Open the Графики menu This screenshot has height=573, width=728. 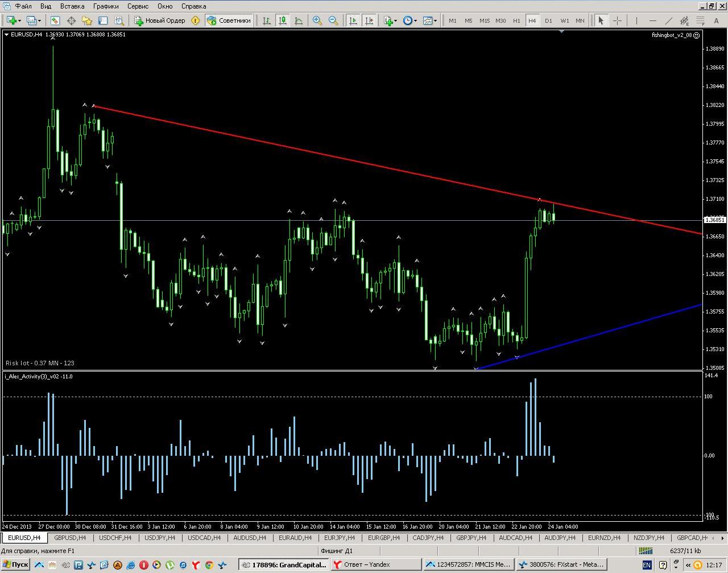106,6
